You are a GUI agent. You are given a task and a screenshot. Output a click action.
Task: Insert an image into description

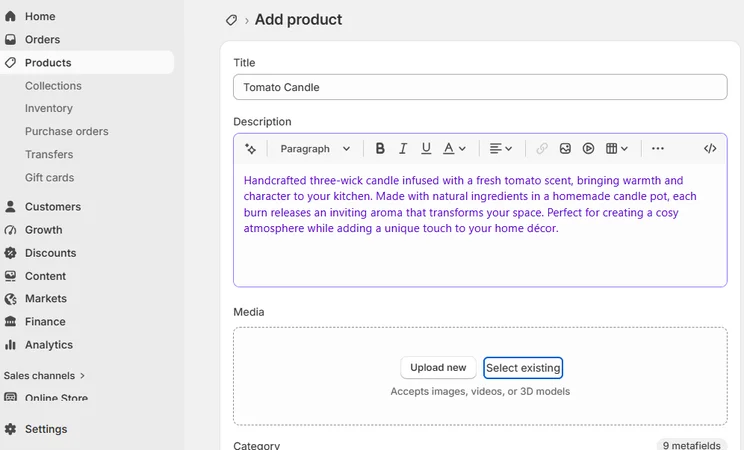(x=565, y=149)
